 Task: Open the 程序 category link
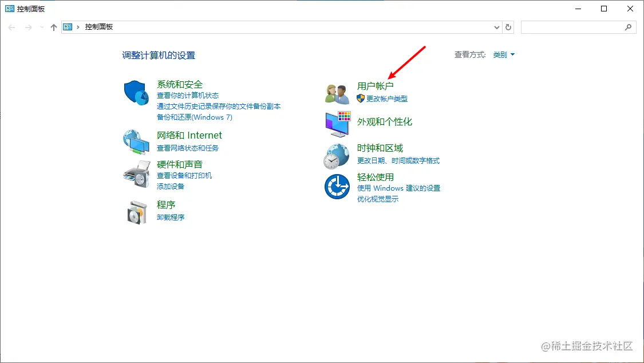point(166,204)
